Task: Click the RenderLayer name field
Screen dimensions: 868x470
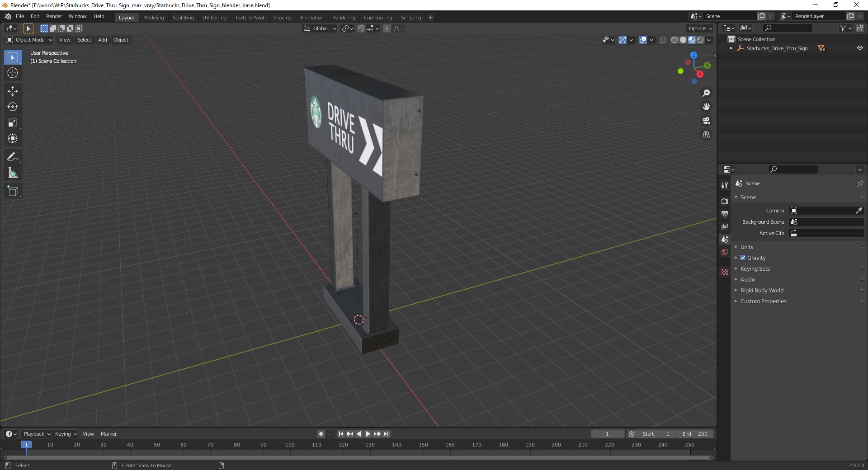Action: click(x=819, y=16)
